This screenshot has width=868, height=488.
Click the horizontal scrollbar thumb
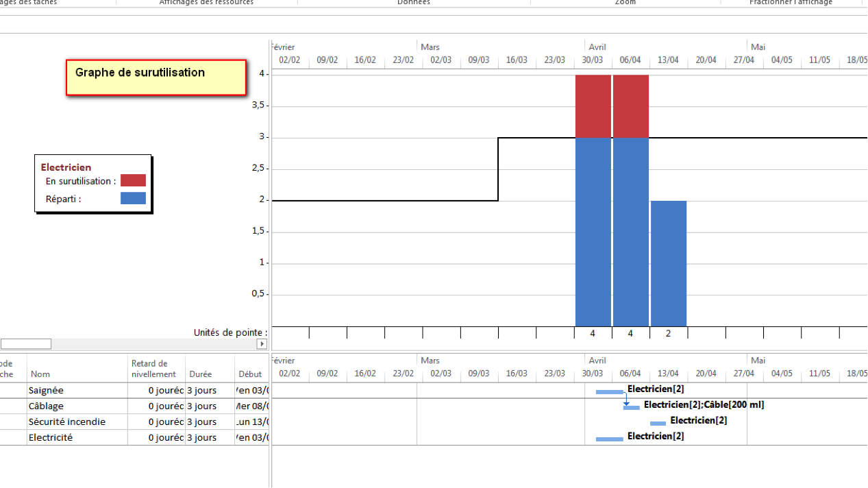click(x=26, y=343)
